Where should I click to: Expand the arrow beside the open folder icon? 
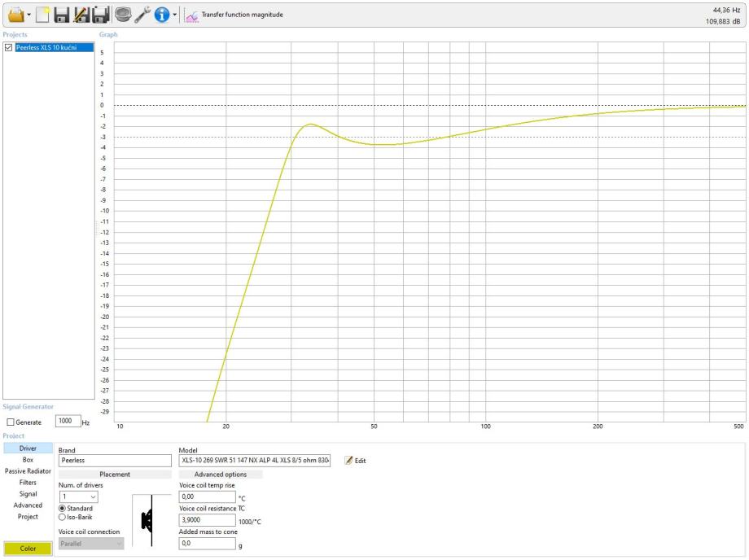tap(29, 15)
